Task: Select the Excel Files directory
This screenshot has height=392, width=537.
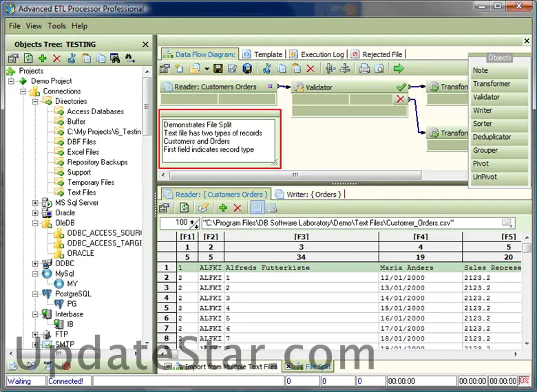Action: click(83, 152)
